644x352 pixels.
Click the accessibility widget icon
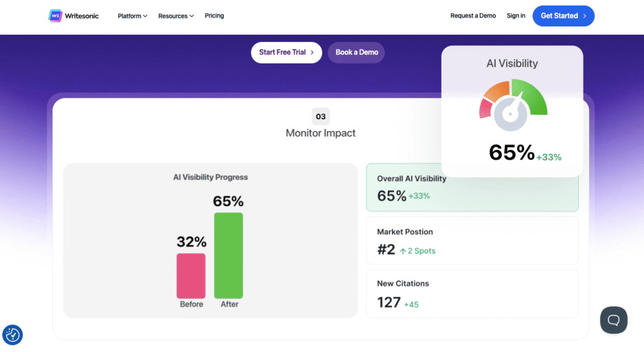point(13,335)
